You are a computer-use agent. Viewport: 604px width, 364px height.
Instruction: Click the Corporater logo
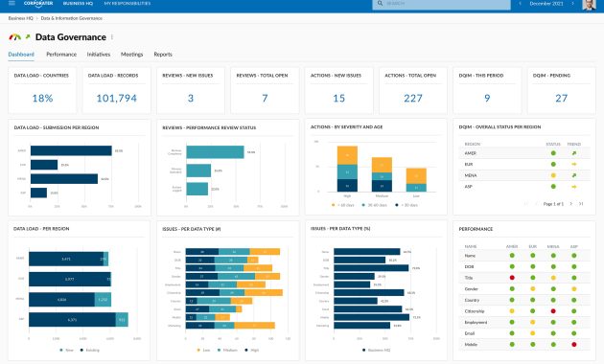tap(38, 3)
